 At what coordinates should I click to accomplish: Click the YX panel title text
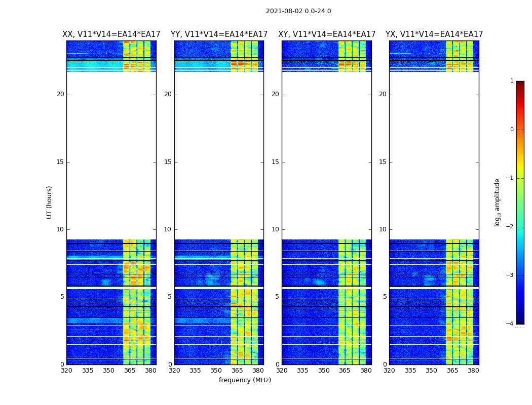click(x=434, y=34)
